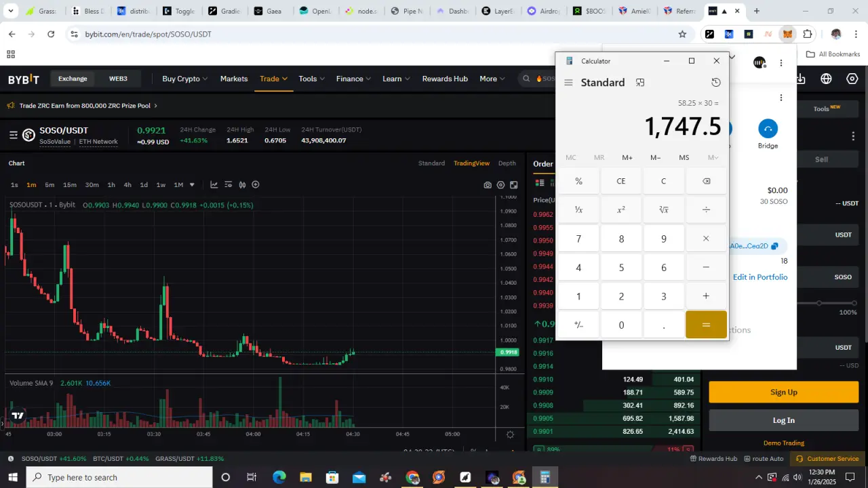Click the Log In button
This screenshot has height=488, width=868.
click(784, 420)
